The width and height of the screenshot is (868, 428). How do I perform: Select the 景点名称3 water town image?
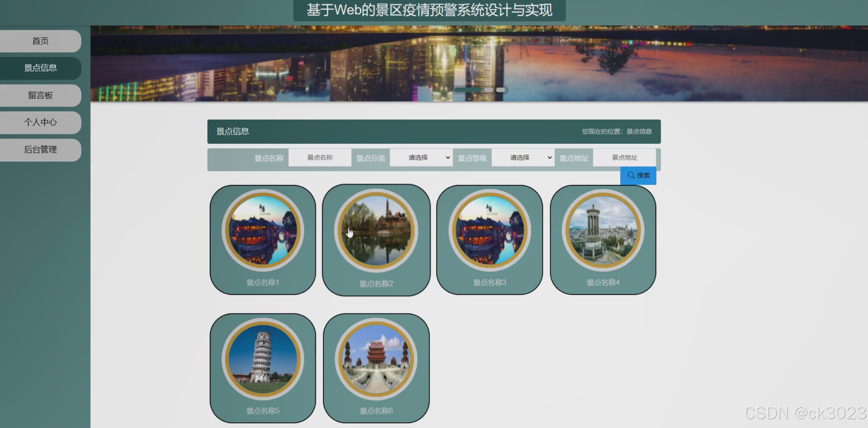pyautogui.click(x=490, y=231)
